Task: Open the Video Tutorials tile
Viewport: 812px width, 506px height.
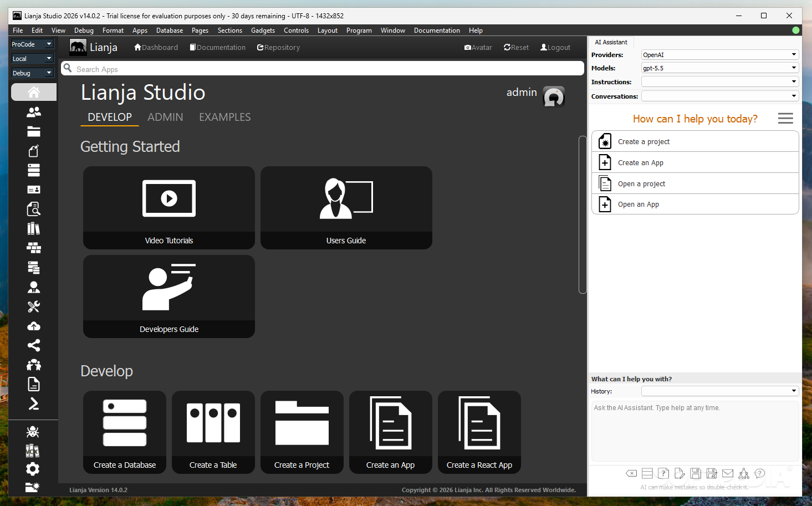Action: click(169, 208)
